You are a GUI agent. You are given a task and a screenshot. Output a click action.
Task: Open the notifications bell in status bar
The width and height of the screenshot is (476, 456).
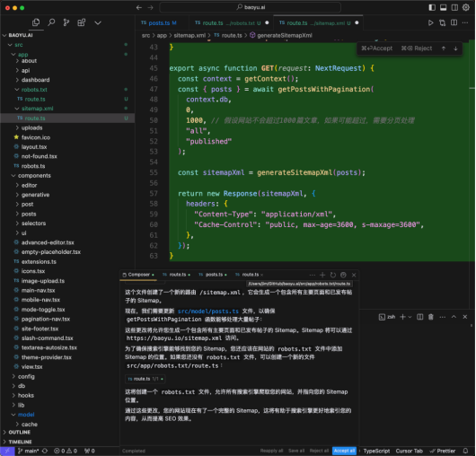pos(465,451)
